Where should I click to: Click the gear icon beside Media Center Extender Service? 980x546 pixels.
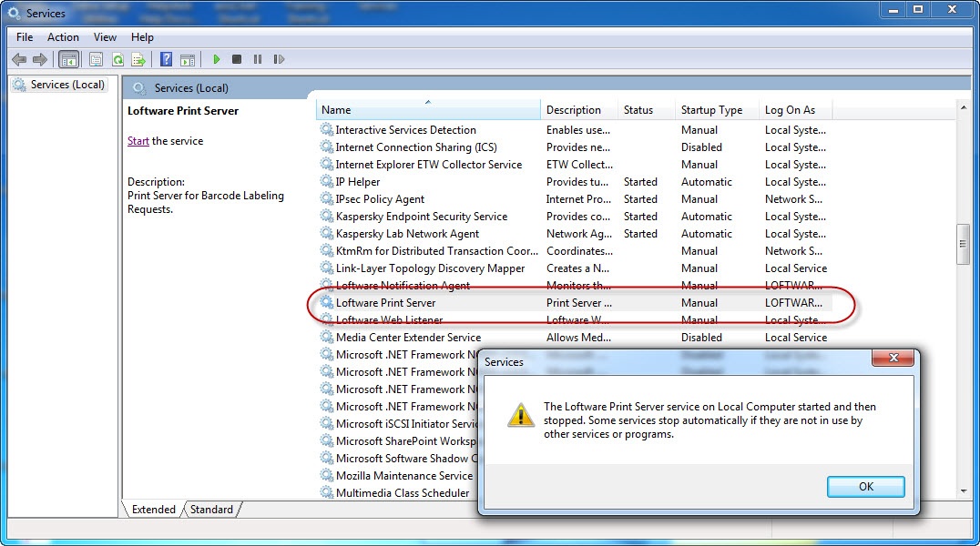(x=327, y=337)
